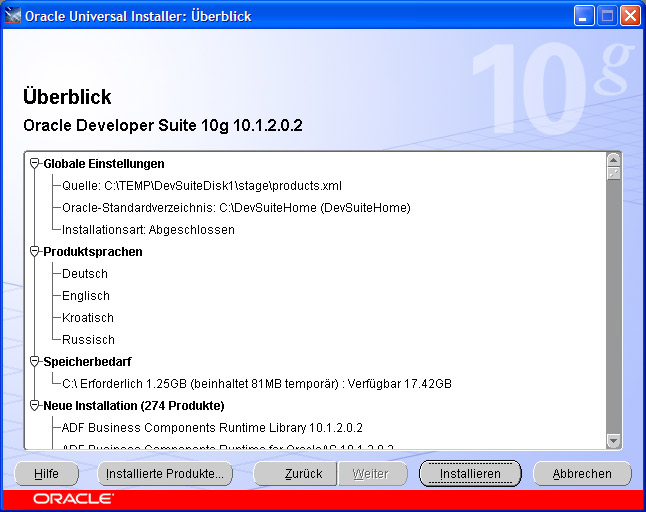The height and width of the screenshot is (512, 646).
Task: Click the Speicherbedarf heading
Action: pos(87,361)
